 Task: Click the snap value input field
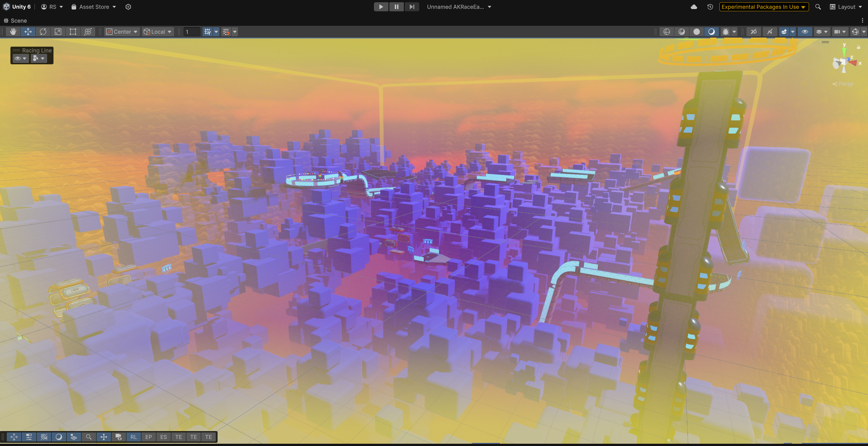pyautogui.click(x=192, y=32)
